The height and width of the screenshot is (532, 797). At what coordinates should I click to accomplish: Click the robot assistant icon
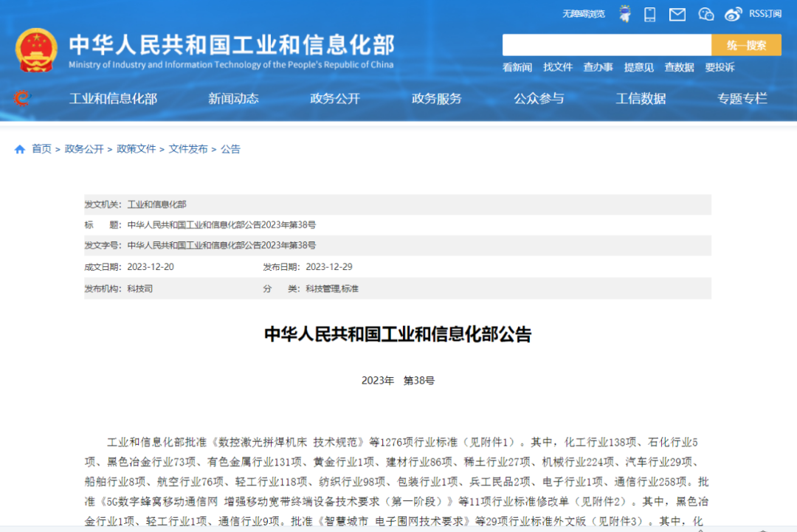(x=625, y=14)
